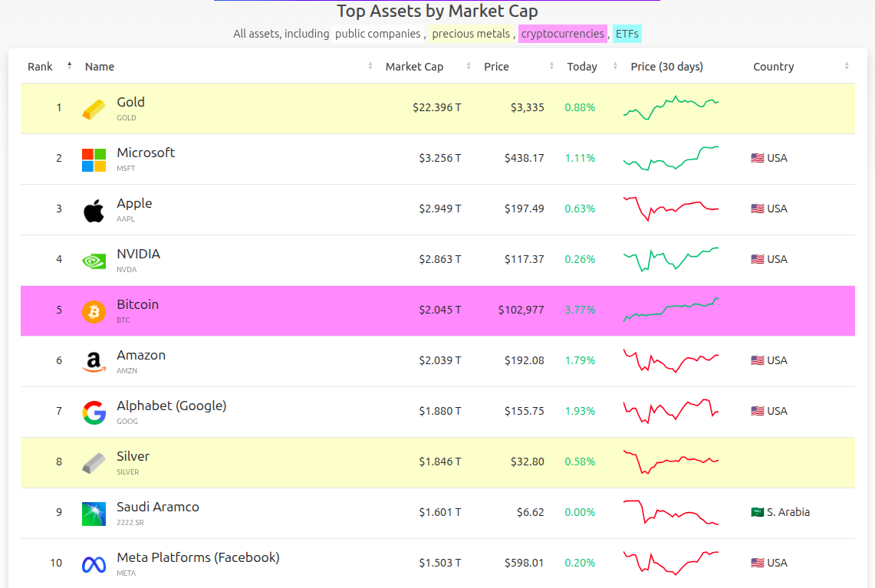
Task: Click Bitcoin price $102,977
Action: pos(521,310)
